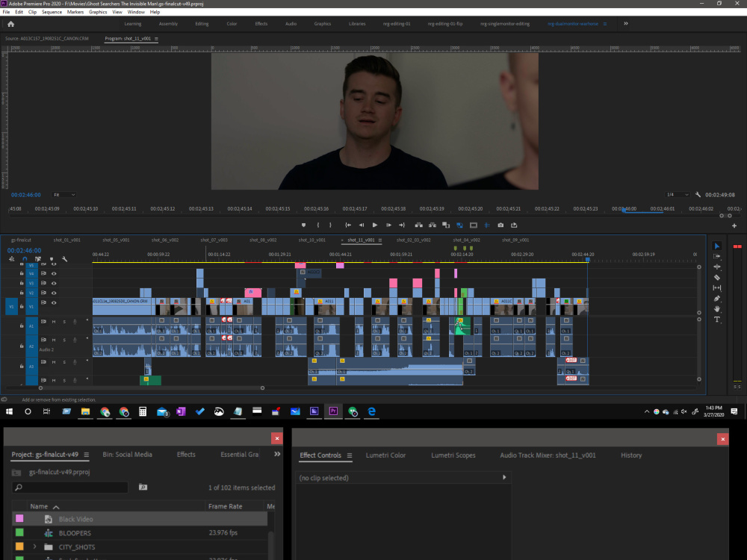Switch to the Editing workspace

pyautogui.click(x=202, y=24)
